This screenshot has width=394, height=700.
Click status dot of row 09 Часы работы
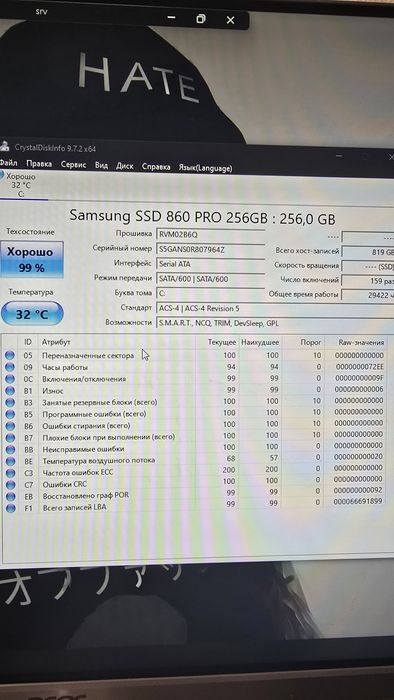10,367
